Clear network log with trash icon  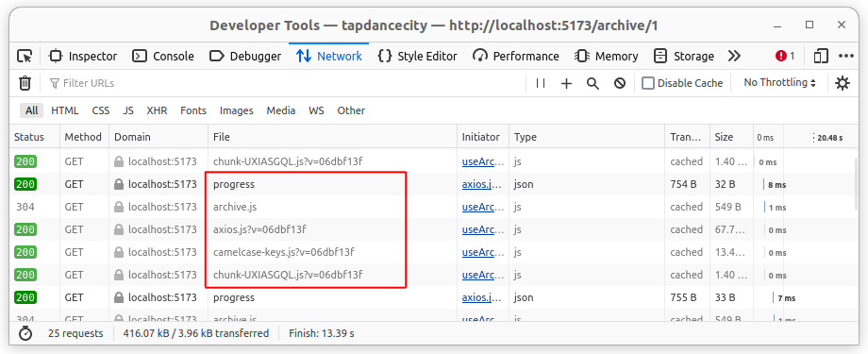point(25,83)
